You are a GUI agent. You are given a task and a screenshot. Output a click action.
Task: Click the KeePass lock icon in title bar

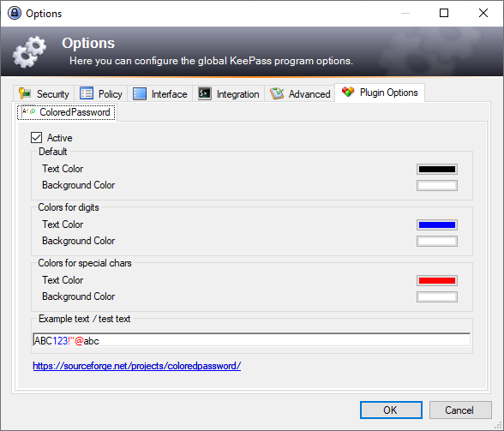(14, 13)
